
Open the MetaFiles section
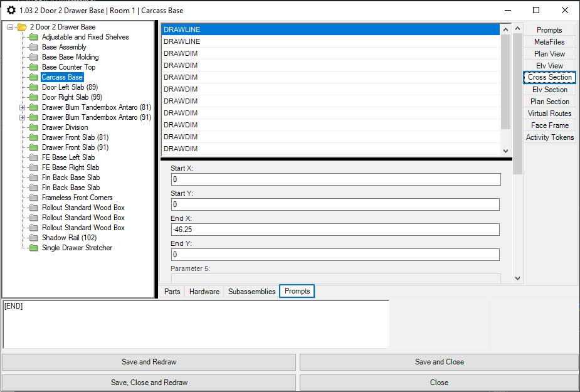(x=549, y=42)
